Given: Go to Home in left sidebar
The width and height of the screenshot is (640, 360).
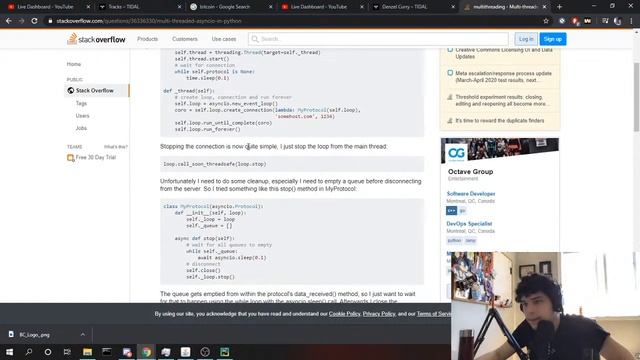Looking at the screenshot, I should click(74, 64).
